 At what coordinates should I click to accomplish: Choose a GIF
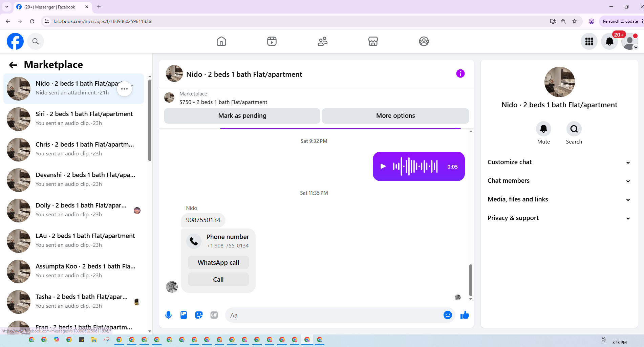[214, 315]
